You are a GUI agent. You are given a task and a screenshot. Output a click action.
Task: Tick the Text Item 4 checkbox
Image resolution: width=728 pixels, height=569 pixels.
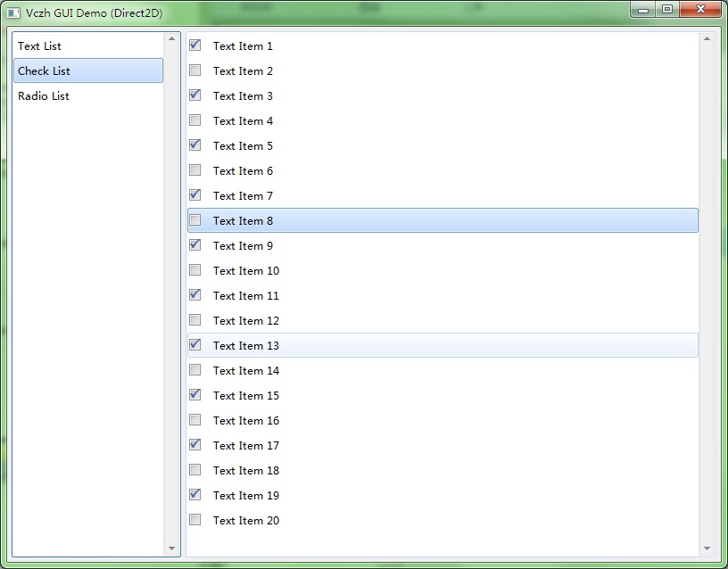[x=195, y=120]
